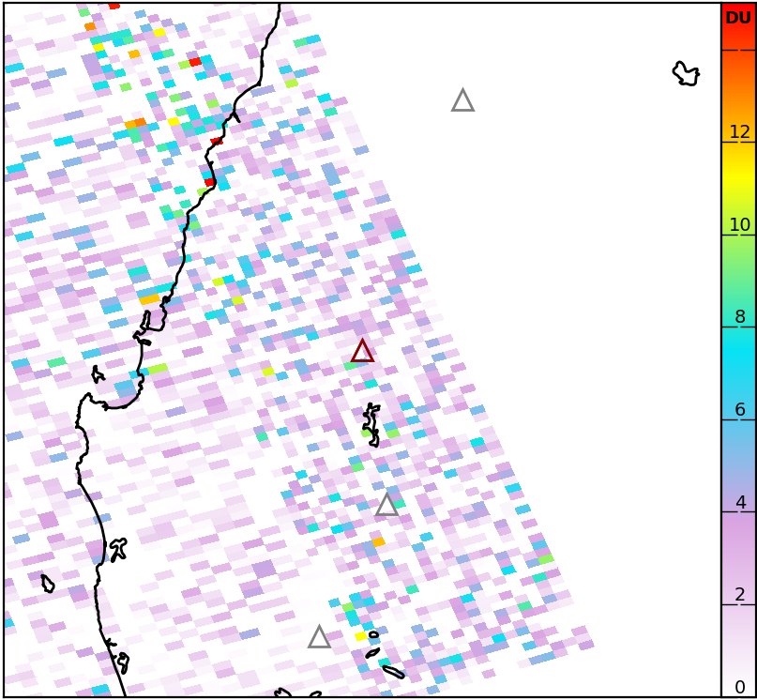Click the DU unit label on the colorbar
757x700 pixels.
point(738,18)
